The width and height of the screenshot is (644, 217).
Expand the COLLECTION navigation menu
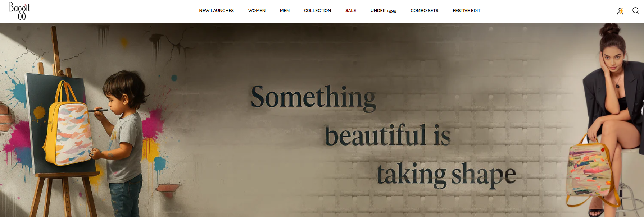317,11
